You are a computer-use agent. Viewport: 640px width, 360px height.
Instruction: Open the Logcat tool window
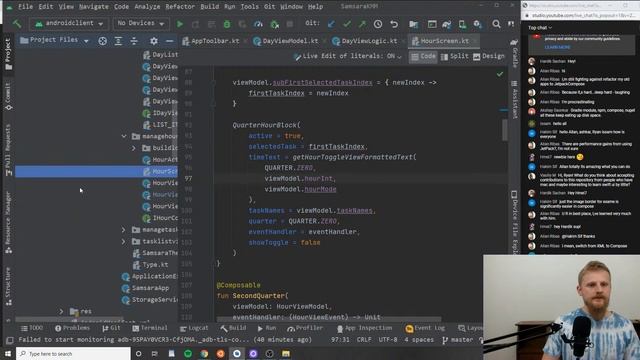194,328
